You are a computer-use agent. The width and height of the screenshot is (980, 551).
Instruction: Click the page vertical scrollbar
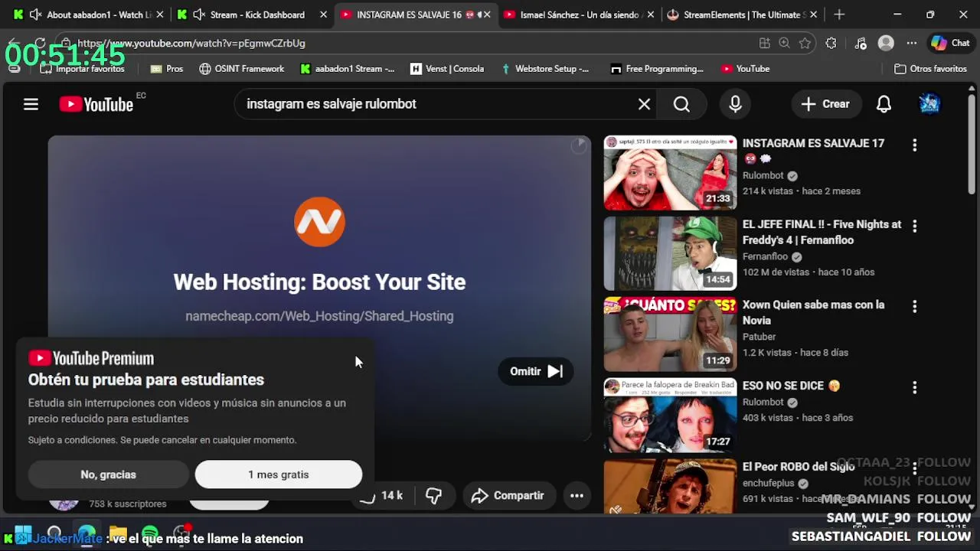coord(972,145)
